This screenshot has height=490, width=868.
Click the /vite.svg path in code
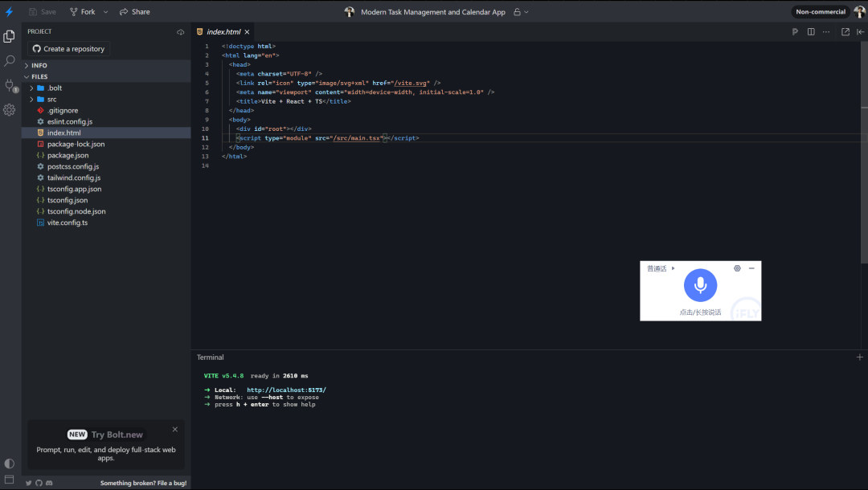pyautogui.click(x=411, y=83)
